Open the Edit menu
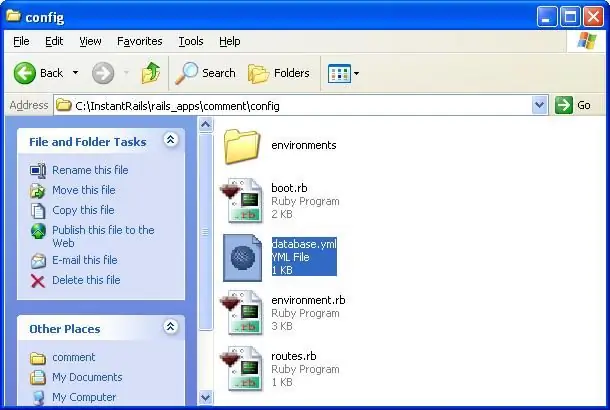Image resolution: width=610 pixels, height=410 pixels. [x=54, y=41]
